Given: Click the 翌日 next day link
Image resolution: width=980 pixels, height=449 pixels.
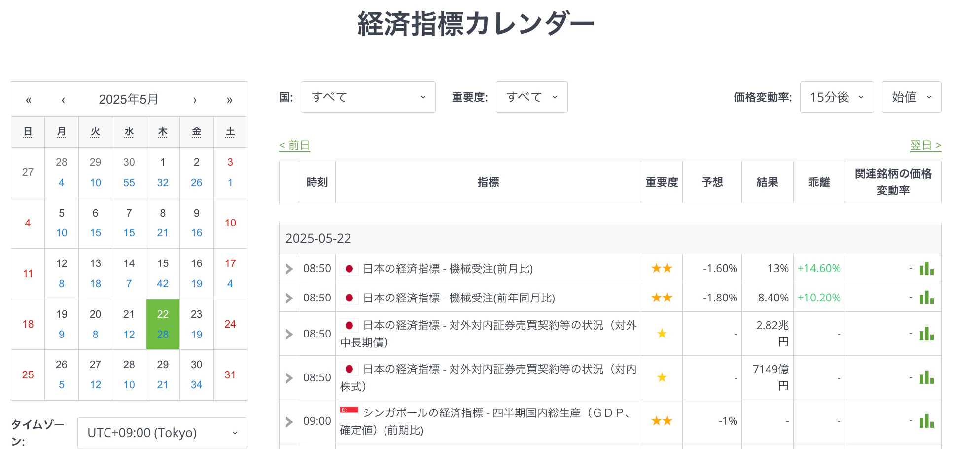Looking at the screenshot, I should click(925, 145).
